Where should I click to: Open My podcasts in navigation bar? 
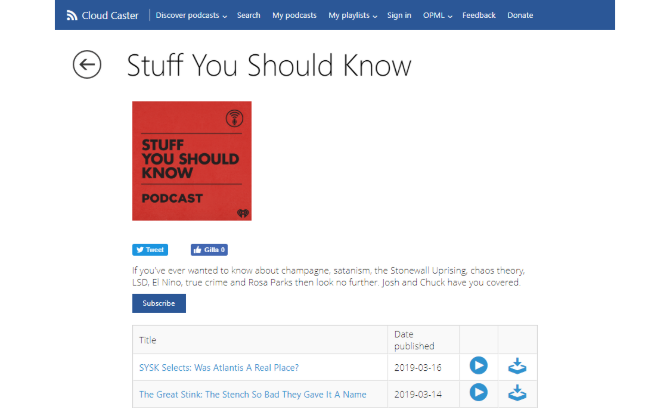(294, 15)
